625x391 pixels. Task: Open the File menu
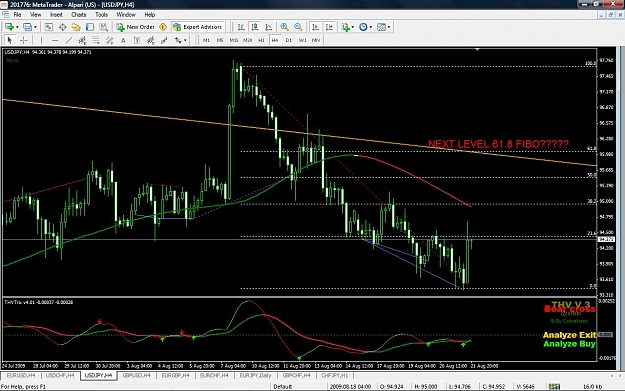(18, 15)
